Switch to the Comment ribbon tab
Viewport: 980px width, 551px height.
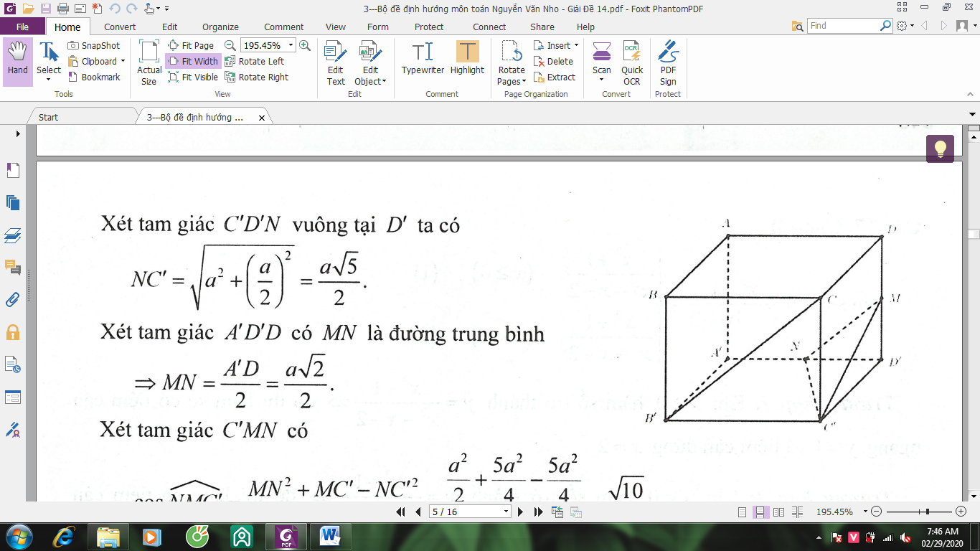coord(283,27)
